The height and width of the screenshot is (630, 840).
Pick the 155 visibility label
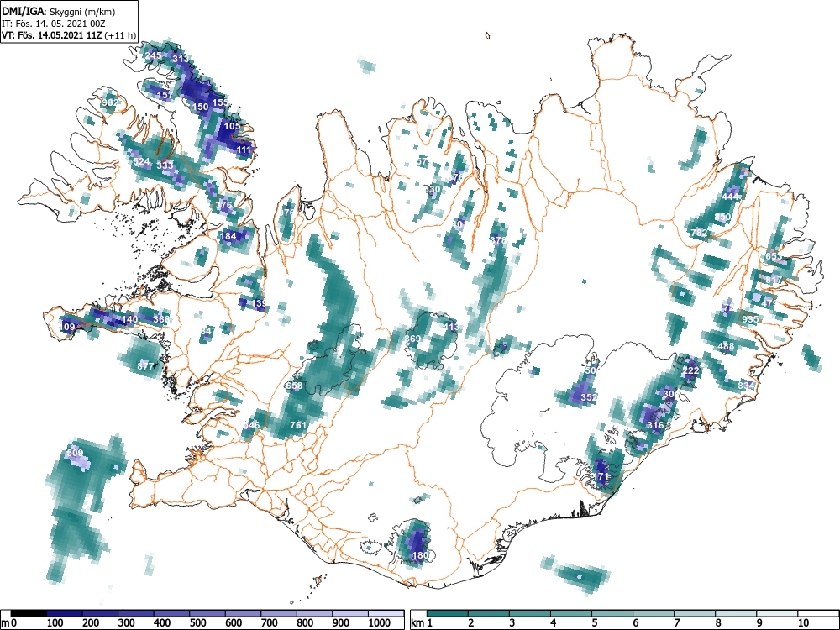(x=220, y=102)
